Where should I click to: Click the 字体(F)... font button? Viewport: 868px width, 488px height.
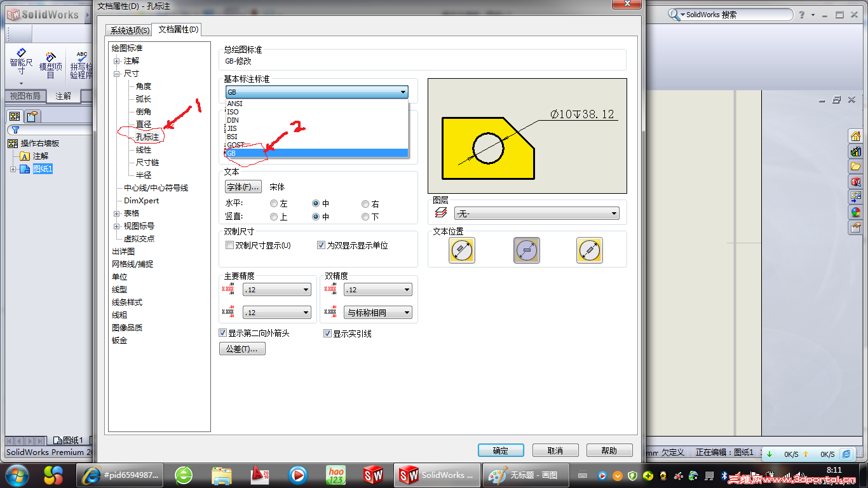(243, 187)
